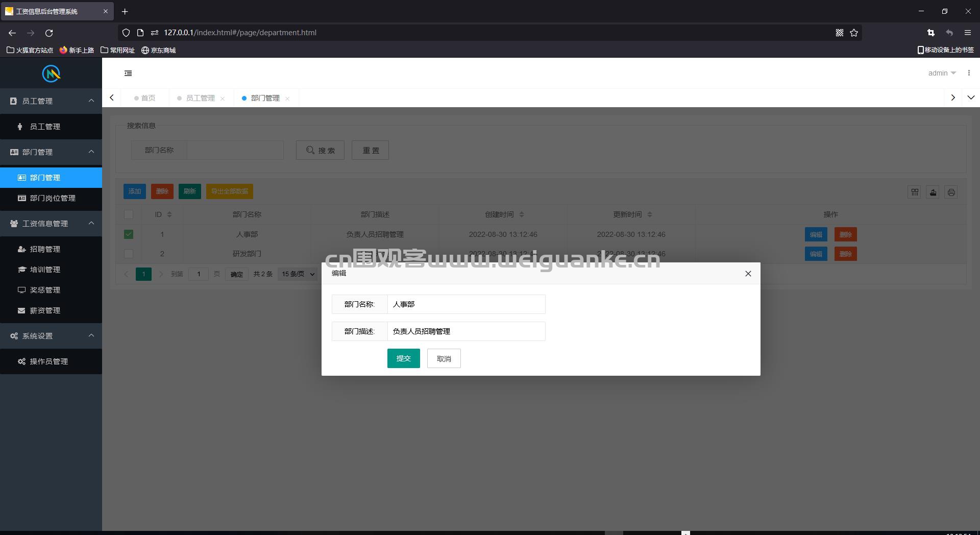Click 编辑 button in 研发部门 row
Image resolution: width=980 pixels, height=535 pixels.
pos(816,254)
